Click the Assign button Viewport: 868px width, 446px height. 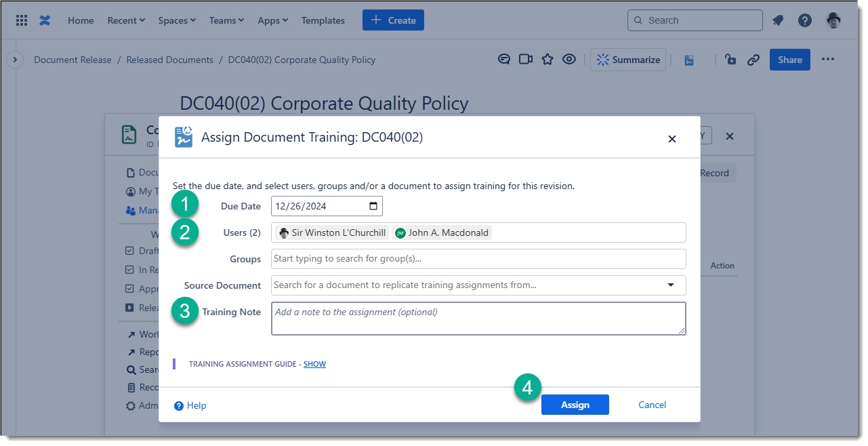click(x=575, y=405)
